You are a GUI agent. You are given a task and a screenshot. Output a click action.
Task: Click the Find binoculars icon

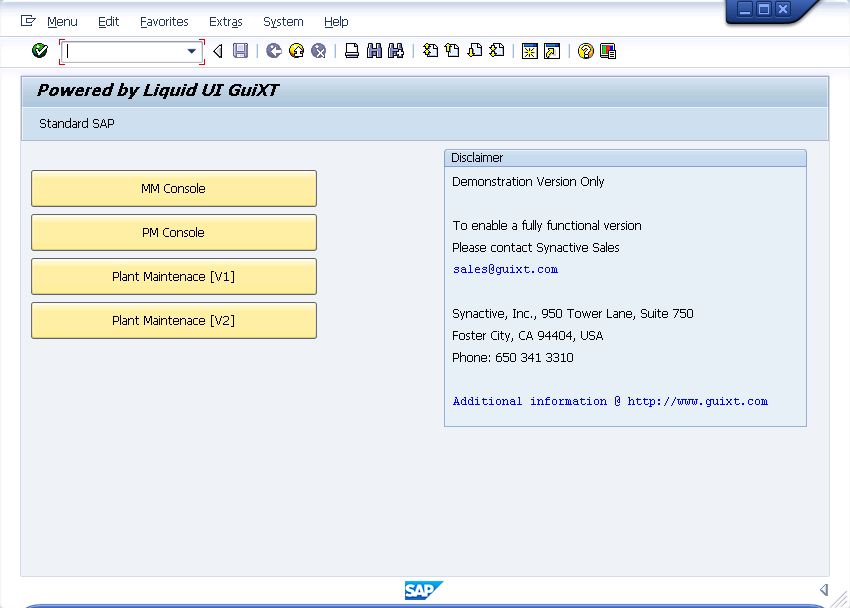[374, 51]
